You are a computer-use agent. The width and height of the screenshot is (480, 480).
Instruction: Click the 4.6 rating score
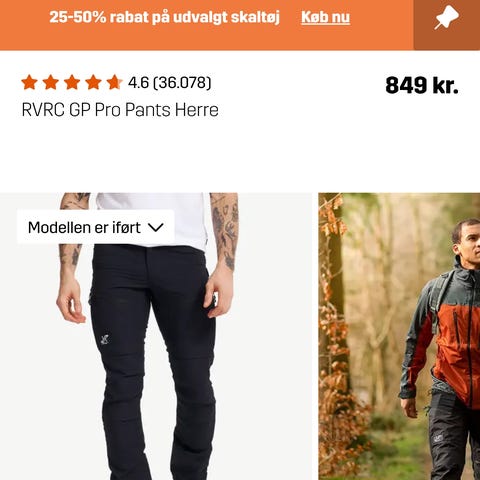pos(138,83)
